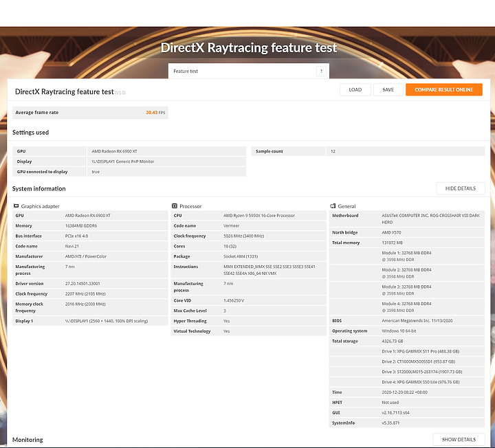Click Total storage 4326.73 GB value
The width and height of the screenshot is (495, 448).
tap(393, 341)
